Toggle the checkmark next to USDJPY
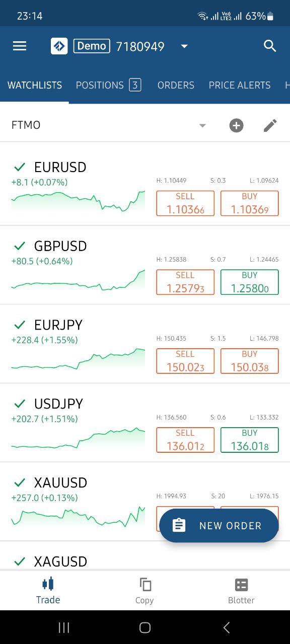The height and width of the screenshot is (644, 290). click(20, 404)
